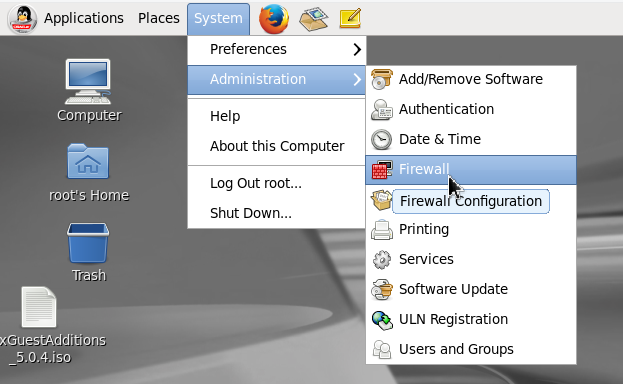Click the Software Update disc icon
The height and width of the screenshot is (384, 623).
[x=381, y=289]
